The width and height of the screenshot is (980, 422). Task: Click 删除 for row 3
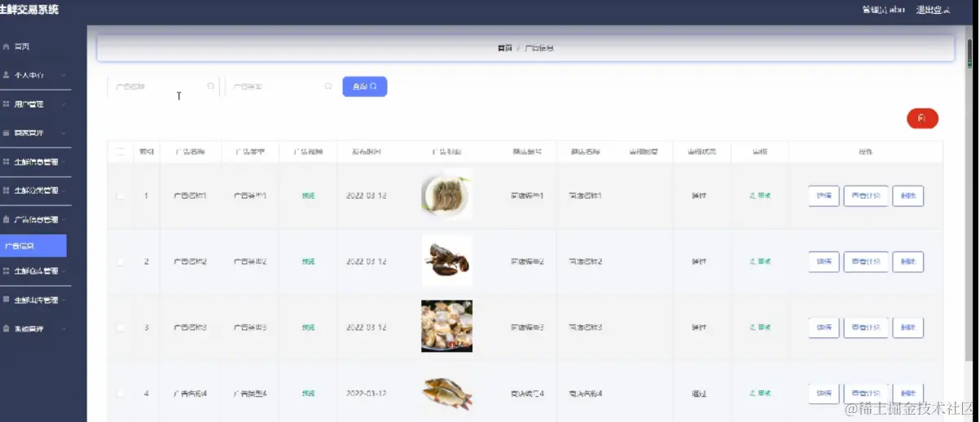[907, 327]
